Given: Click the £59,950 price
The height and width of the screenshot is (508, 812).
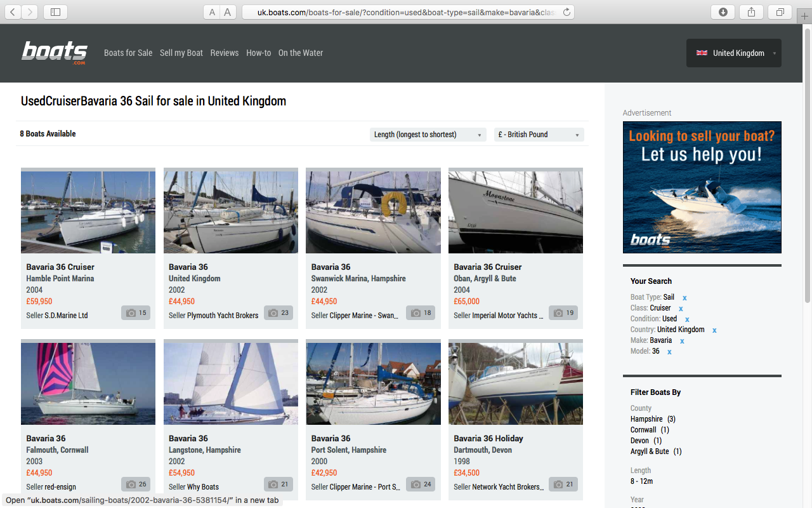Looking at the screenshot, I should click(39, 302).
